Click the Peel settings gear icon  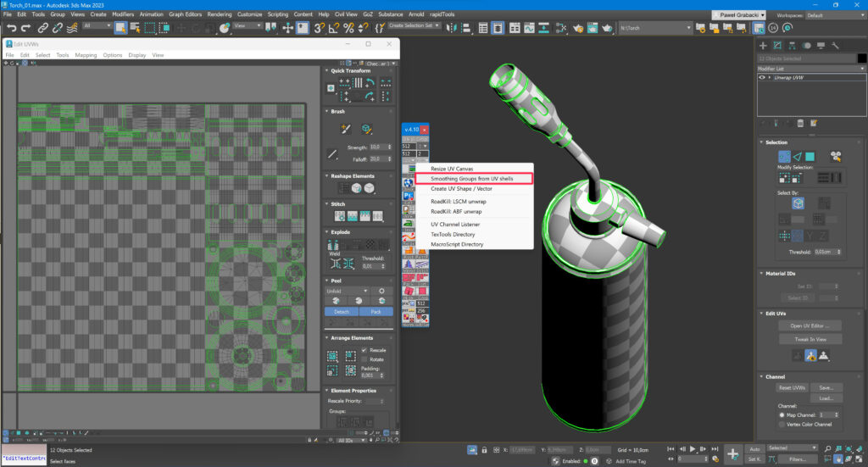381,291
